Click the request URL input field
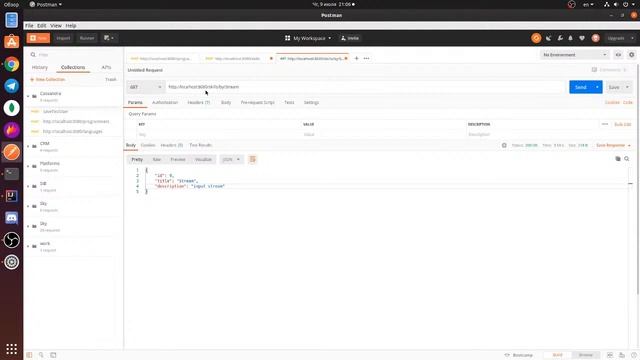This screenshot has height=360, width=640. (x=365, y=87)
